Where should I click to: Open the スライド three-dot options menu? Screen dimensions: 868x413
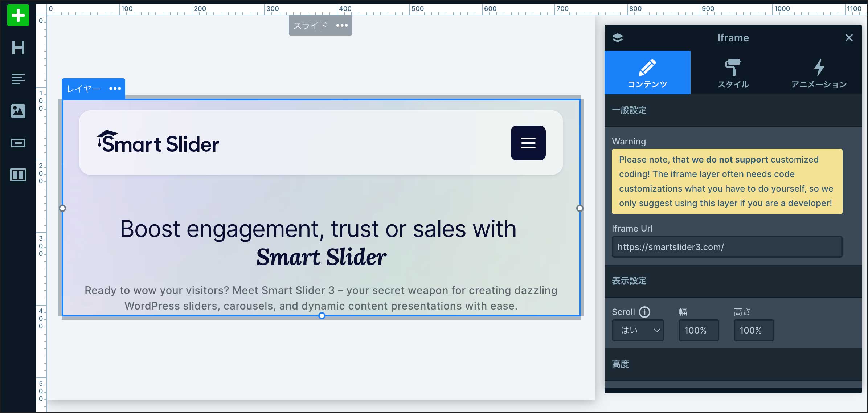pyautogui.click(x=342, y=25)
